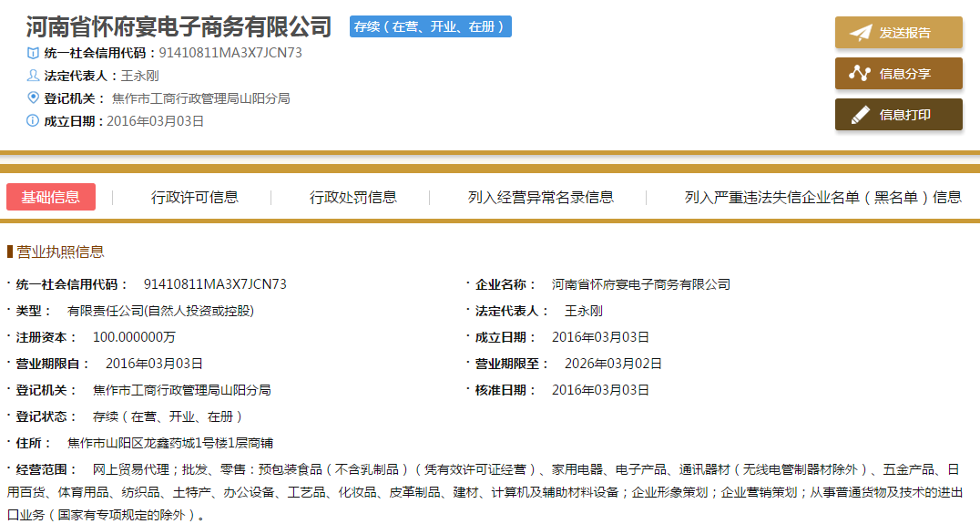
Task: Go to the 列入经营异常名录信息 tab
Action: tap(541, 197)
